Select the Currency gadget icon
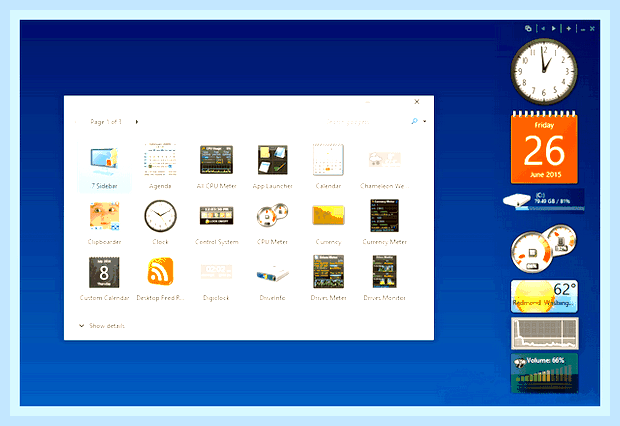 point(328,215)
